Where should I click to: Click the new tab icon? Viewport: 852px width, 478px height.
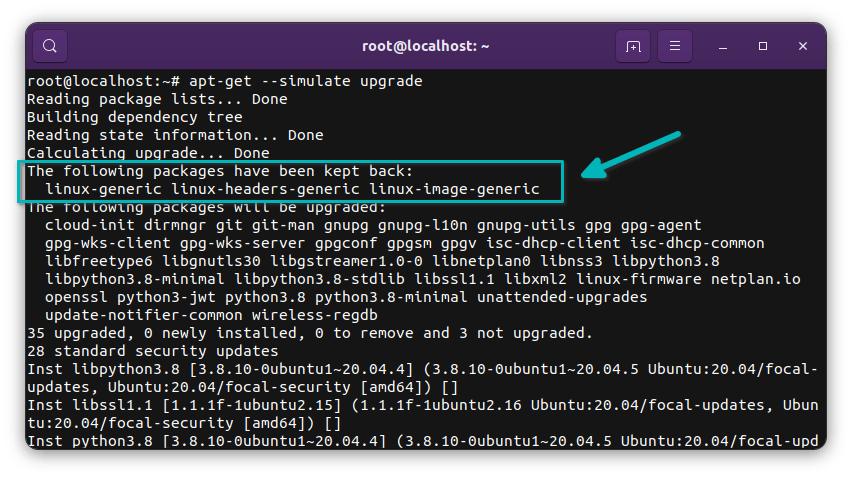click(633, 46)
